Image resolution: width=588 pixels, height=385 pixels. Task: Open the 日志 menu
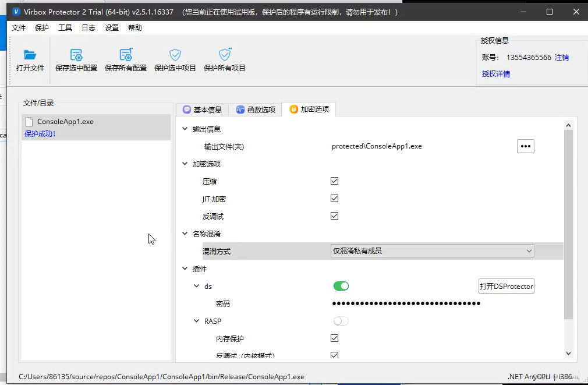point(88,28)
